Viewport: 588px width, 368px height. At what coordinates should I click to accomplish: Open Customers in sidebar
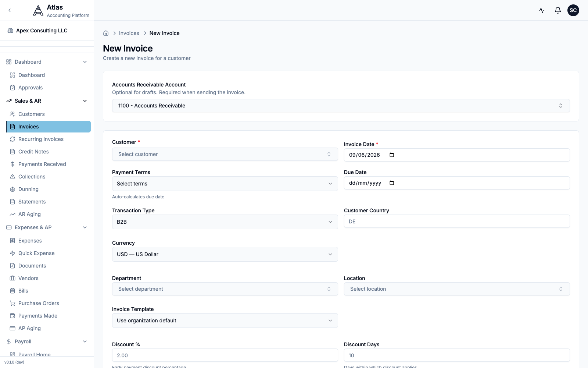(x=48, y=114)
